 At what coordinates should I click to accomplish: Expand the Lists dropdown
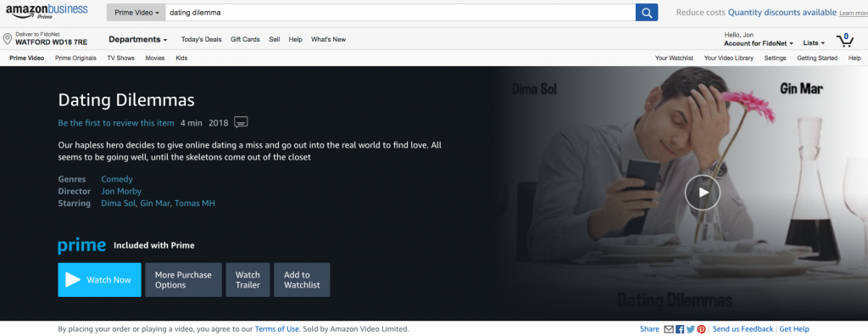tap(814, 42)
